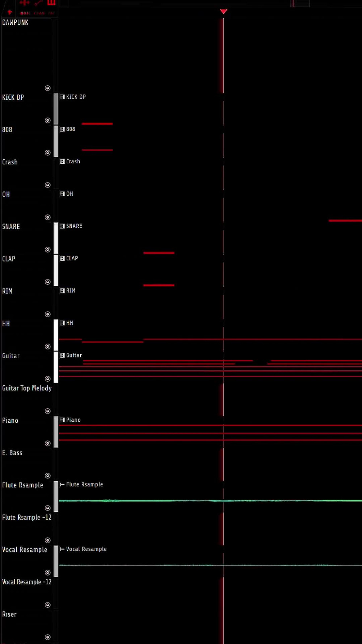Click the red plus add icon
The height and width of the screenshot is (644, 362).
pos(10,12)
